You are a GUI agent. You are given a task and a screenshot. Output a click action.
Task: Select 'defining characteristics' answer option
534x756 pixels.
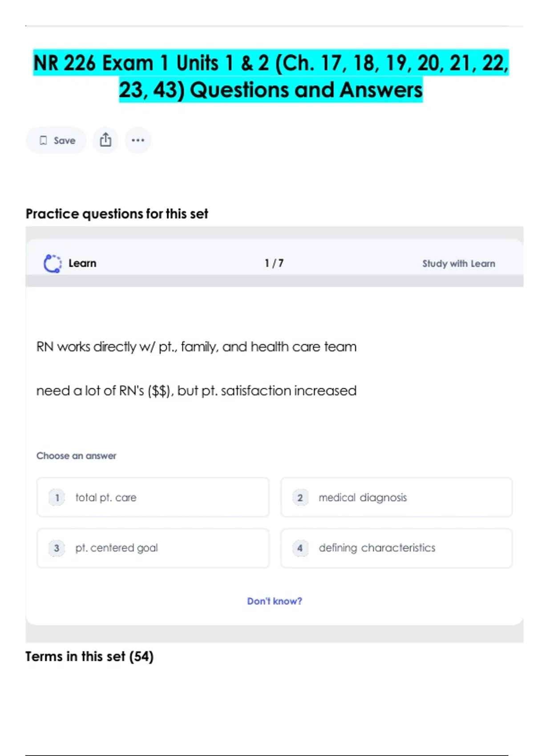[x=396, y=548]
